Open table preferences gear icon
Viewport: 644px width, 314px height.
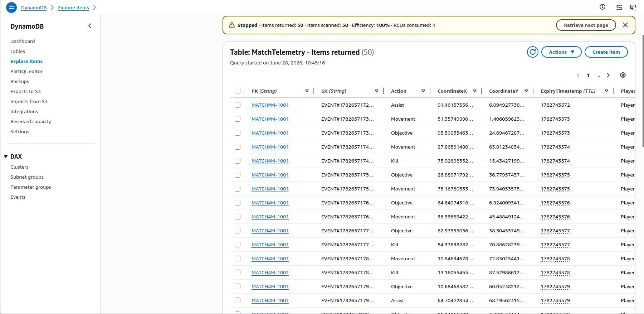623,75
